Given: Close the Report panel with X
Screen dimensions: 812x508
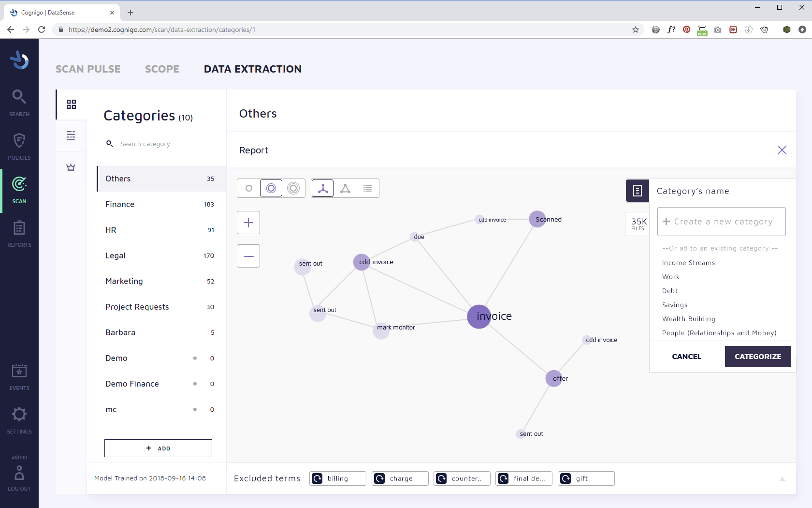Looking at the screenshot, I should [782, 150].
